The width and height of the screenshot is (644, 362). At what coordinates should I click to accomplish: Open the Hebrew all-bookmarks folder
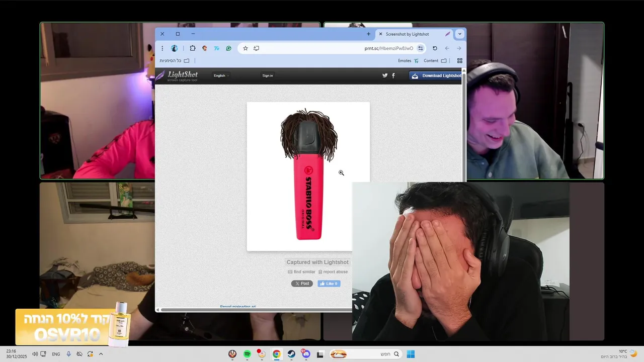175,61
